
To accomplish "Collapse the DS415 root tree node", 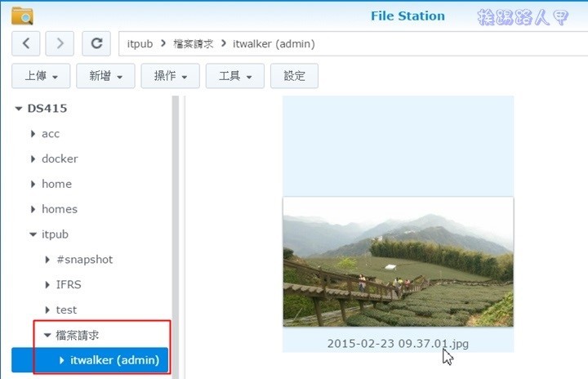I will (19, 109).
